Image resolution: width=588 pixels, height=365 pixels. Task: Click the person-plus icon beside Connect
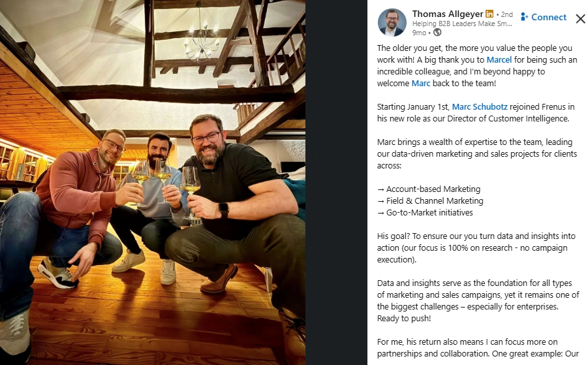point(524,17)
